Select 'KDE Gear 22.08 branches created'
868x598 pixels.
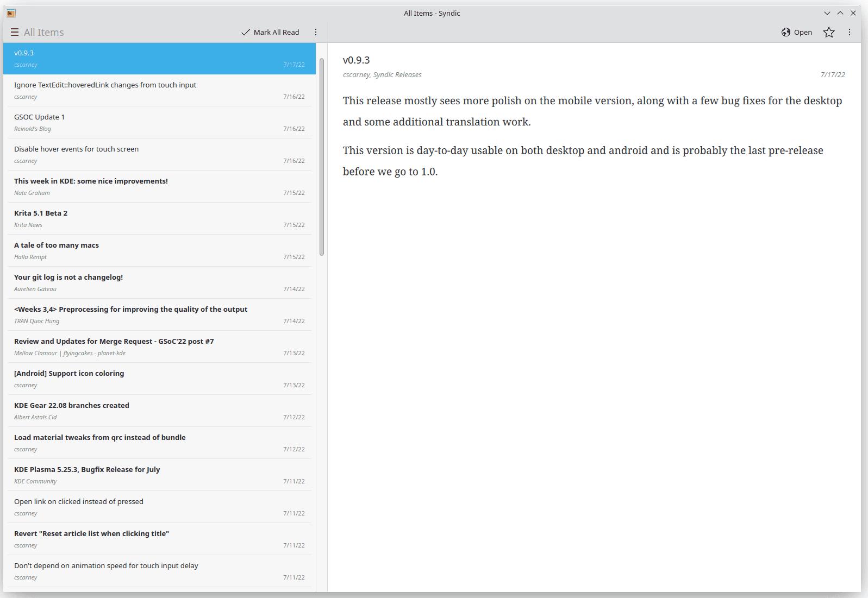click(x=159, y=411)
